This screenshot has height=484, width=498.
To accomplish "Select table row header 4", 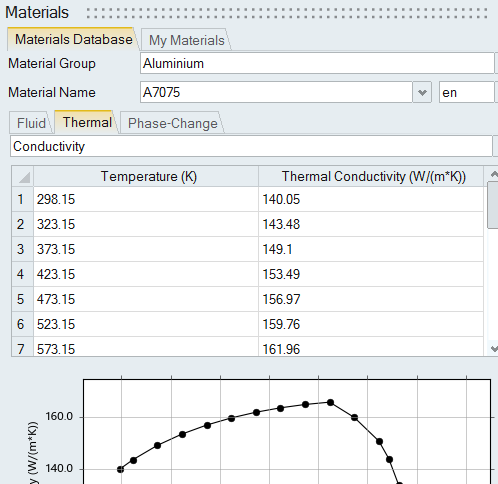I will (x=23, y=274).
